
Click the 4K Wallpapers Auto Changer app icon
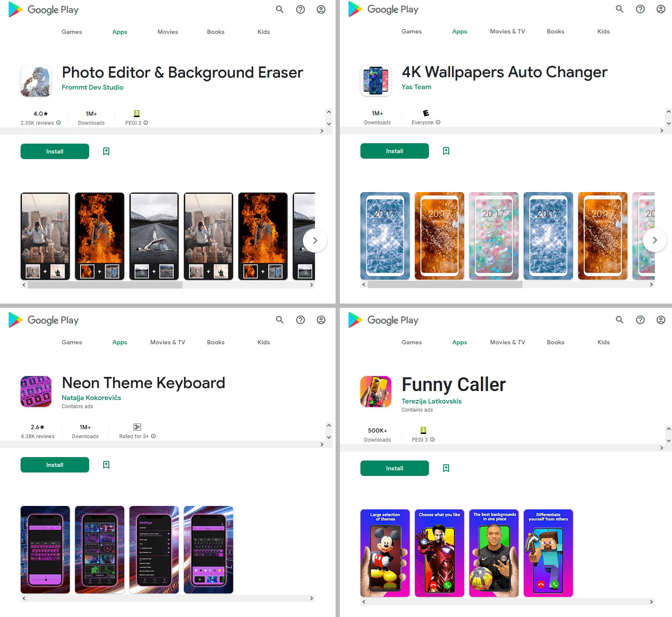[376, 81]
